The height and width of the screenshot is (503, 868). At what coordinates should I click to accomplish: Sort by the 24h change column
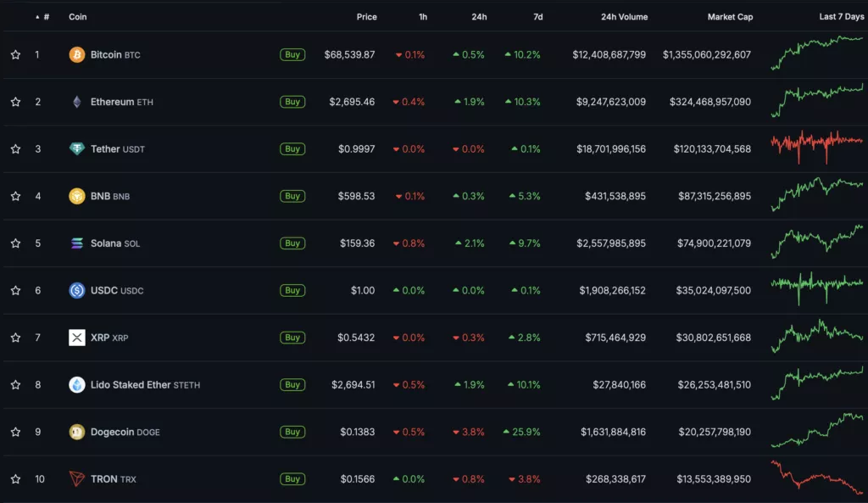[480, 17]
